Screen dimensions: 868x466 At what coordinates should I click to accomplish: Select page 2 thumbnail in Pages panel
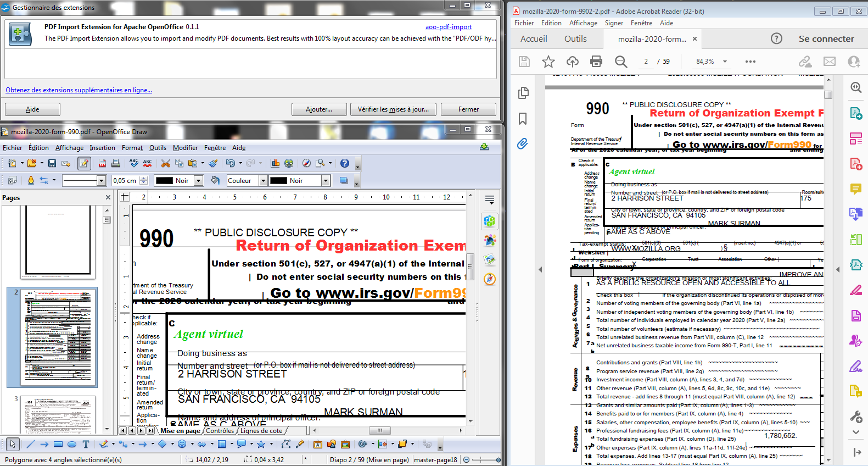(x=58, y=336)
